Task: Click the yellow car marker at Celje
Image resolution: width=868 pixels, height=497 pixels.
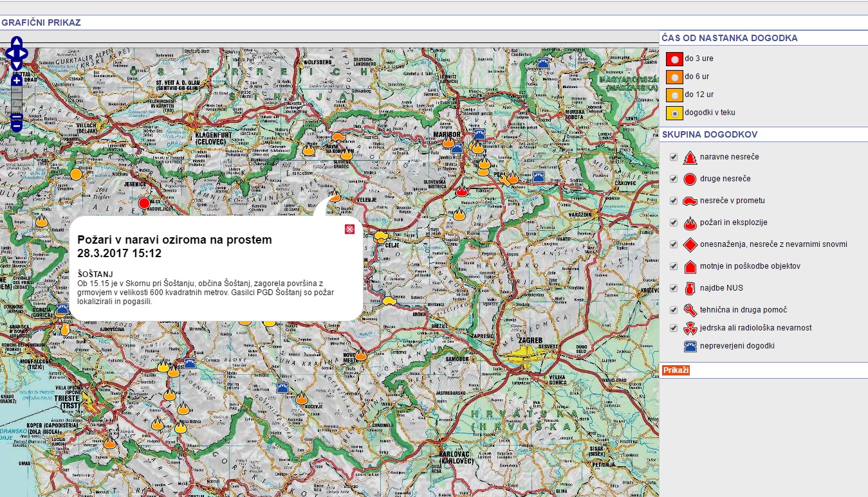Action: pos(381,236)
